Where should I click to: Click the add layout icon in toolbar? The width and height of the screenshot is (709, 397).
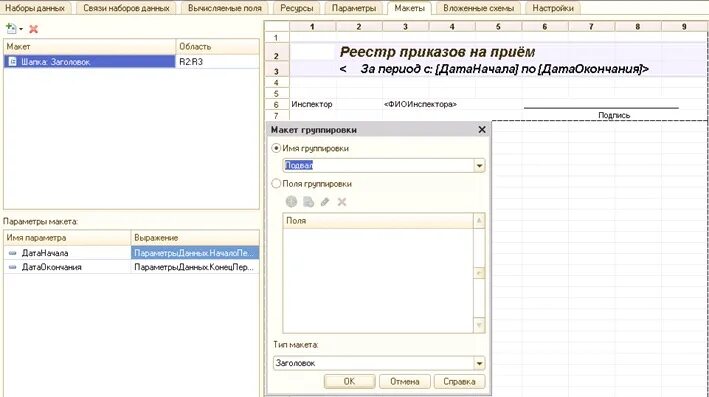(11, 28)
